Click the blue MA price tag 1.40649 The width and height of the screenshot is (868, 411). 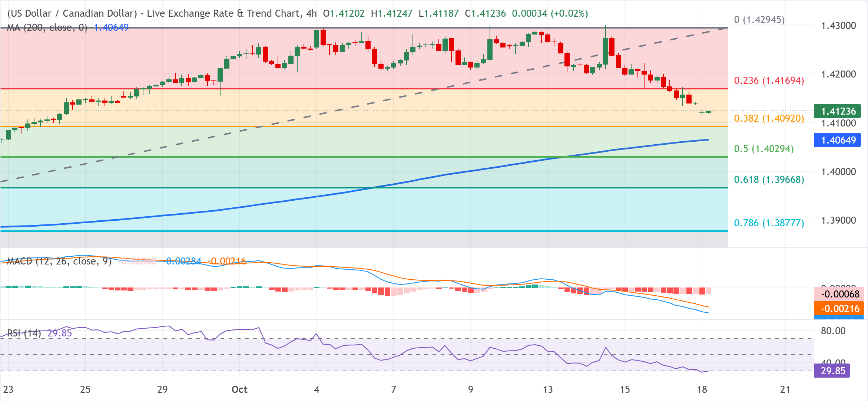pyautogui.click(x=838, y=140)
